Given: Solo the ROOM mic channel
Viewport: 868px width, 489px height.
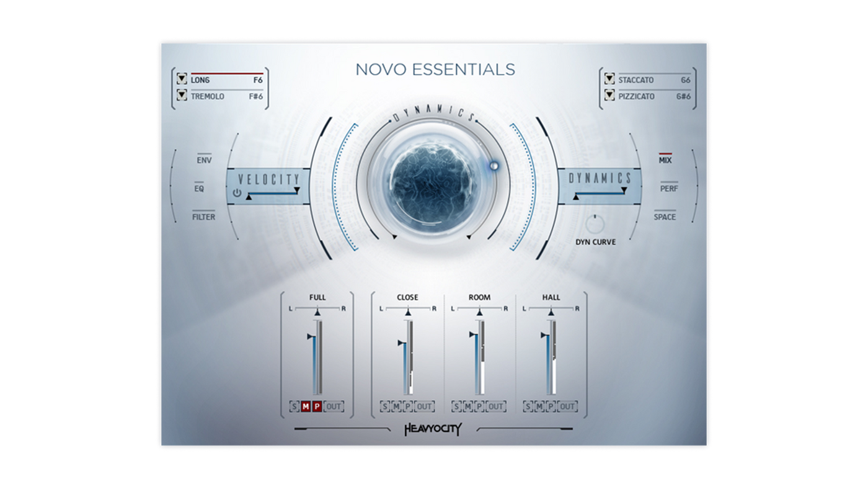Looking at the screenshot, I should click(456, 407).
